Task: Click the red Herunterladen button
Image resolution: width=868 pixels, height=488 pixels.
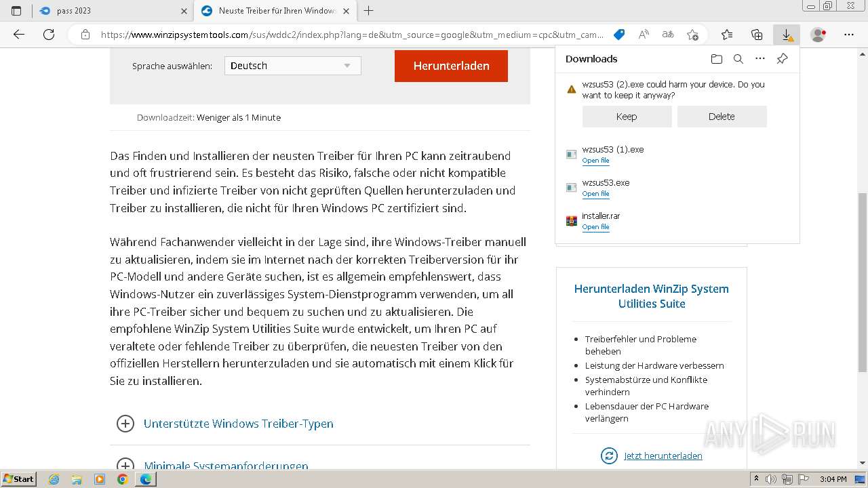Action: click(451, 66)
